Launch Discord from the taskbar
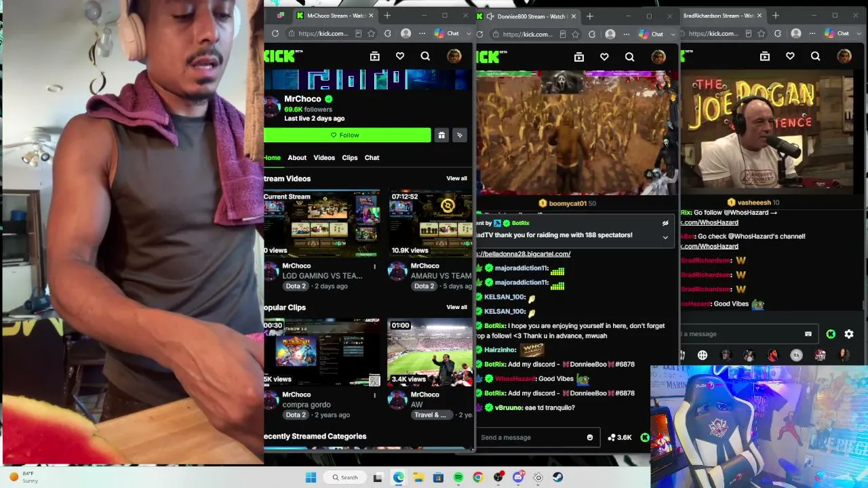868x488 pixels. point(518,477)
